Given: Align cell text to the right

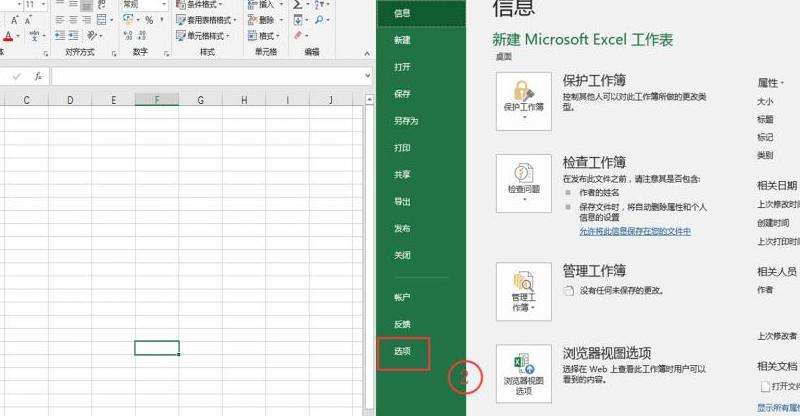Looking at the screenshot, I should [x=86, y=20].
